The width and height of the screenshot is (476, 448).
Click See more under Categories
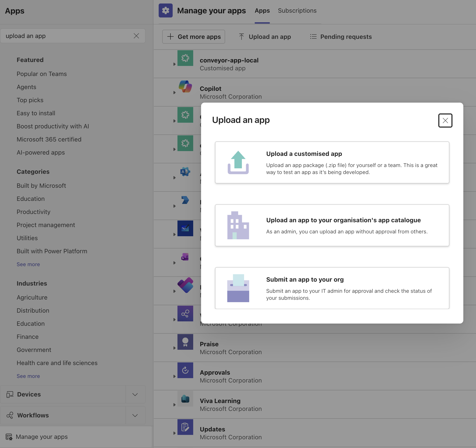tap(28, 264)
